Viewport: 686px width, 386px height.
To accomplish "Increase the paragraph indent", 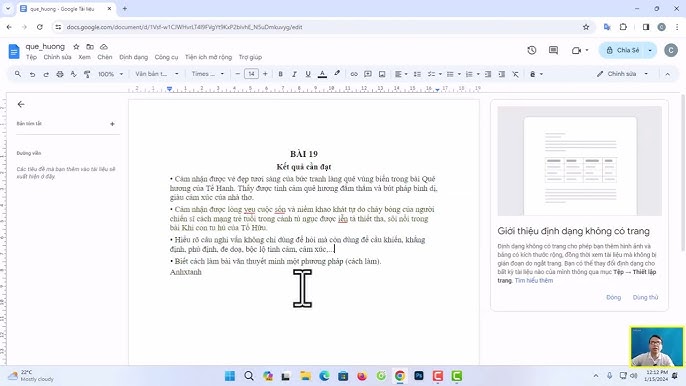I will pyautogui.click(x=502, y=74).
